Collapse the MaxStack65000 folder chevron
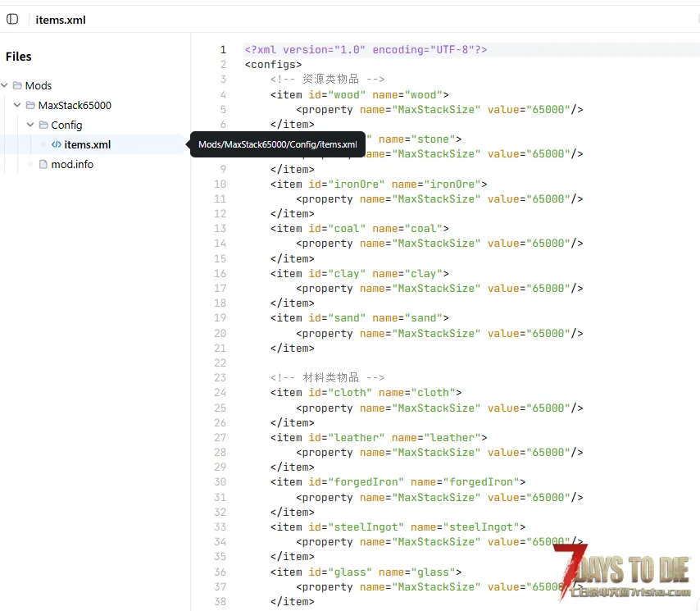The image size is (700, 611). 17,105
